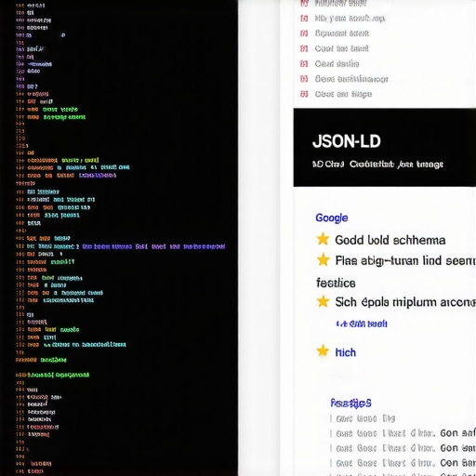Select the text Godd bold schhema
476x476 pixels.
(x=390, y=240)
